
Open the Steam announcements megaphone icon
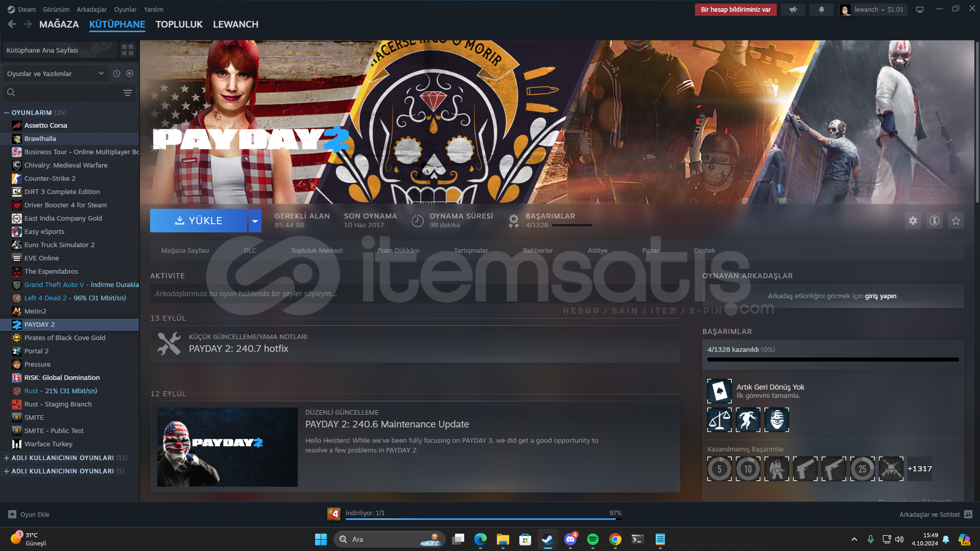(x=793, y=10)
